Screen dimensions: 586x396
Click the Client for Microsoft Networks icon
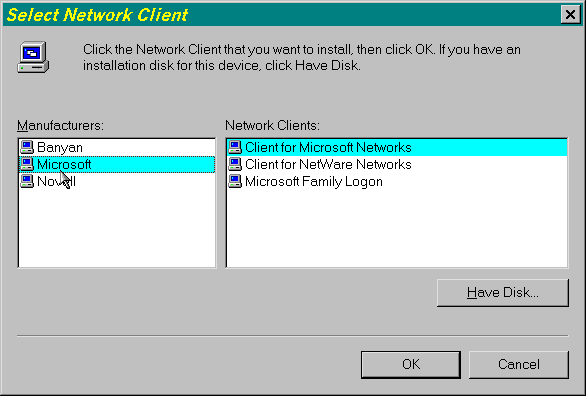point(235,147)
